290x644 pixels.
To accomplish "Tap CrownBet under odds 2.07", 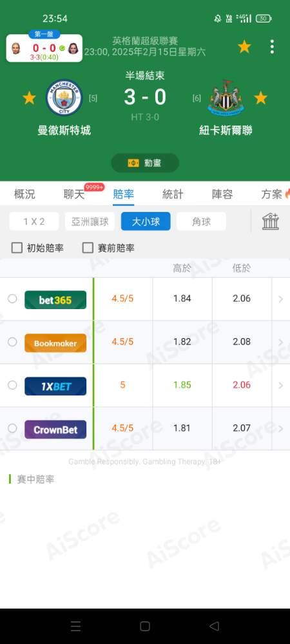I will pos(242,428).
